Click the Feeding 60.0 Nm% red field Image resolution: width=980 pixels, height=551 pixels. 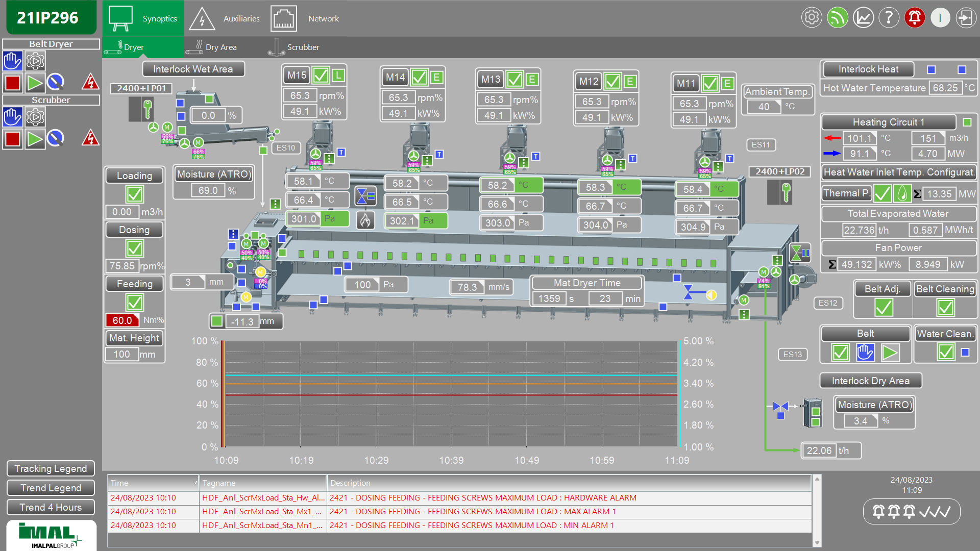(x=122, y=320)
